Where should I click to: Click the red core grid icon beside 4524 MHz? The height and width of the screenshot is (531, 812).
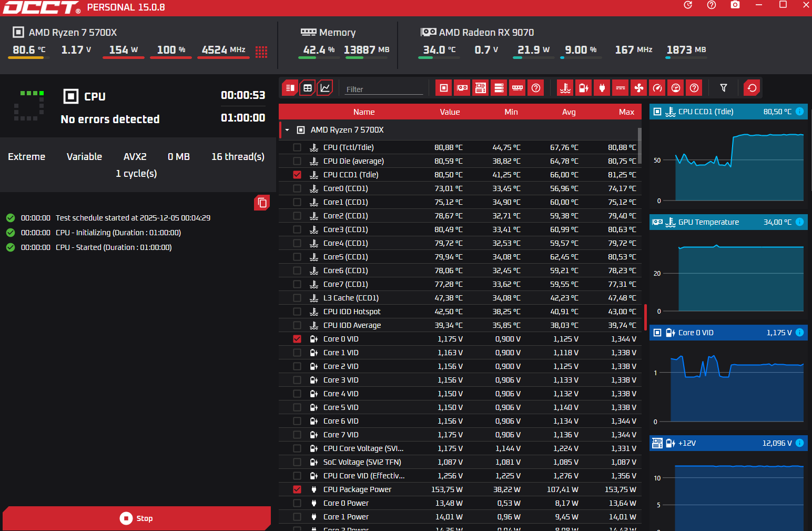(x=261, y=52)
